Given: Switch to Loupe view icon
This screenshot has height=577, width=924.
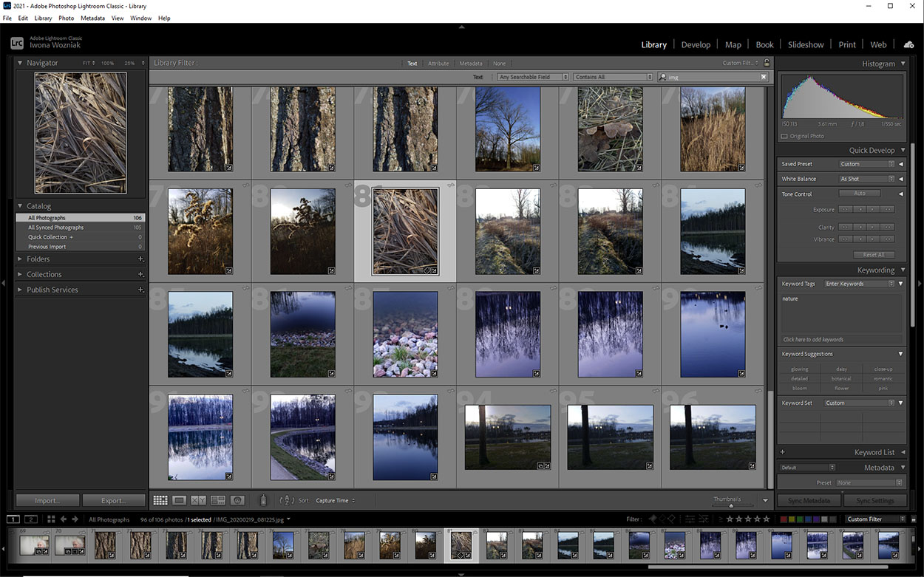Looking at the screenshot, I should click(179, 500).
